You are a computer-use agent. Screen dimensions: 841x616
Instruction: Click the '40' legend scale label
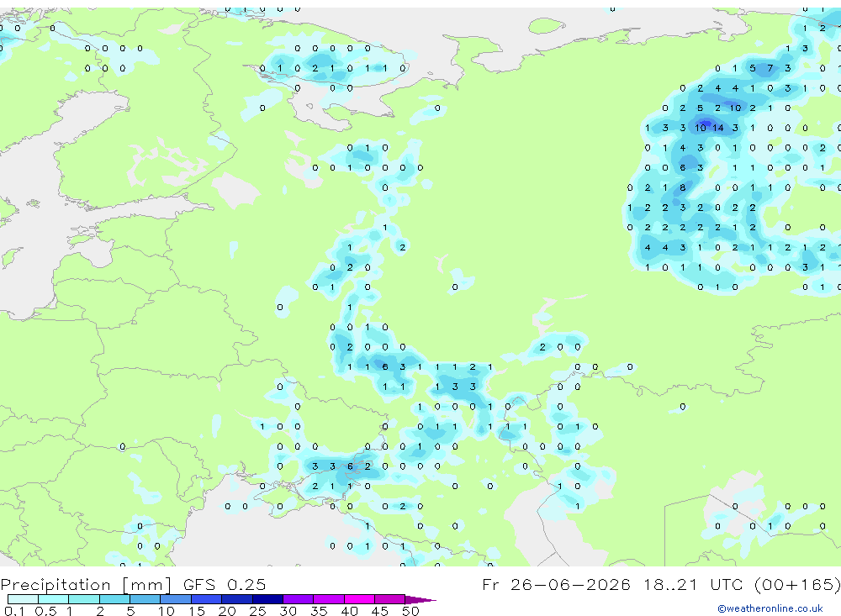349,611
